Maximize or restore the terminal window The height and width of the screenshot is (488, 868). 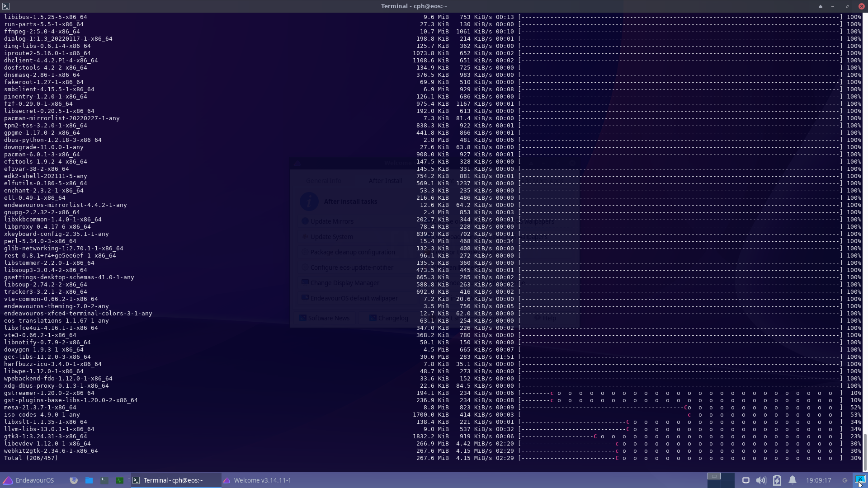pos(847,6)
